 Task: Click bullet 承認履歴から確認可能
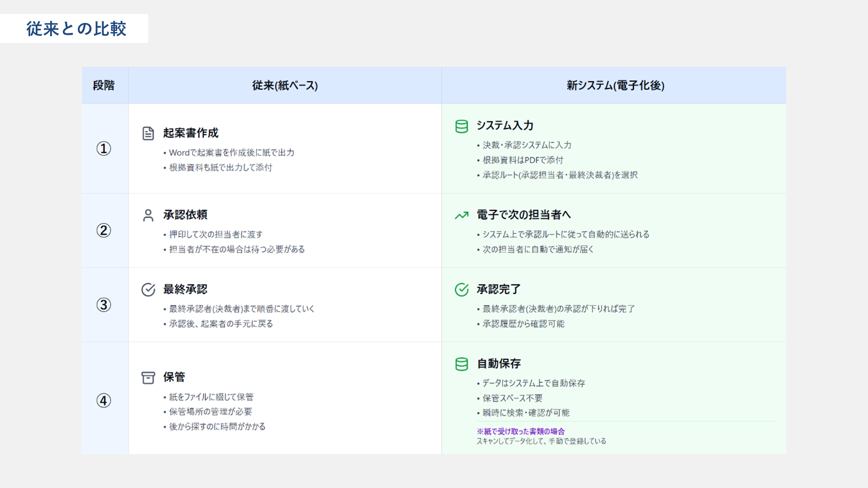pos(521,324)
